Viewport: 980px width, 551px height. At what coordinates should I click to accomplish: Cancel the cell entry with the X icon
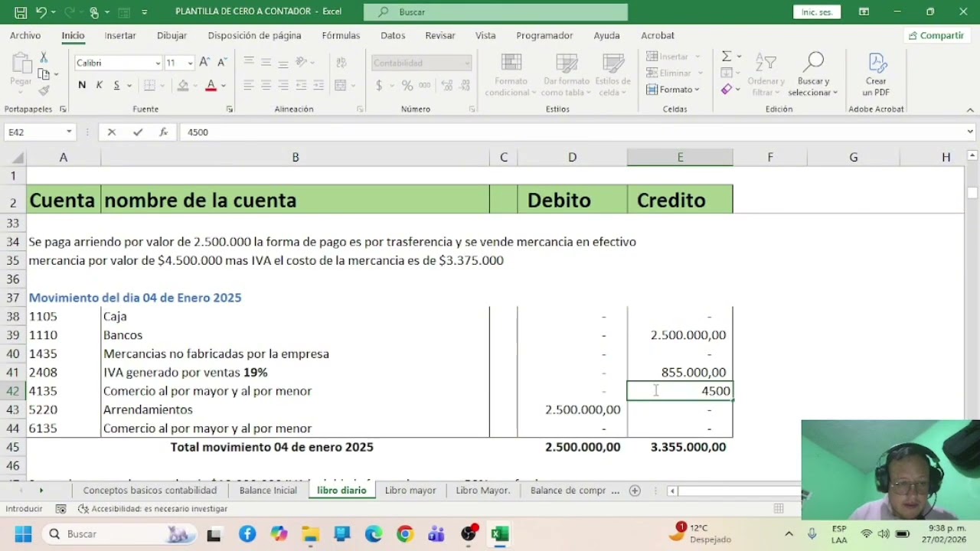112,132
